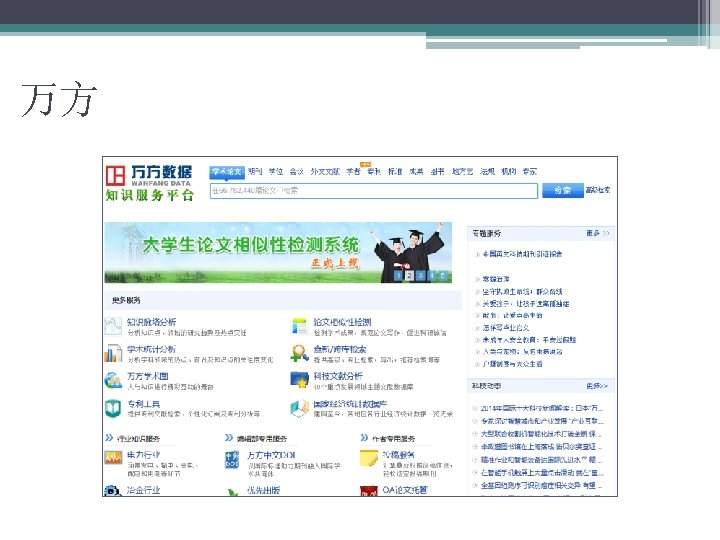Open the 优先出版 link

(264, 490)
